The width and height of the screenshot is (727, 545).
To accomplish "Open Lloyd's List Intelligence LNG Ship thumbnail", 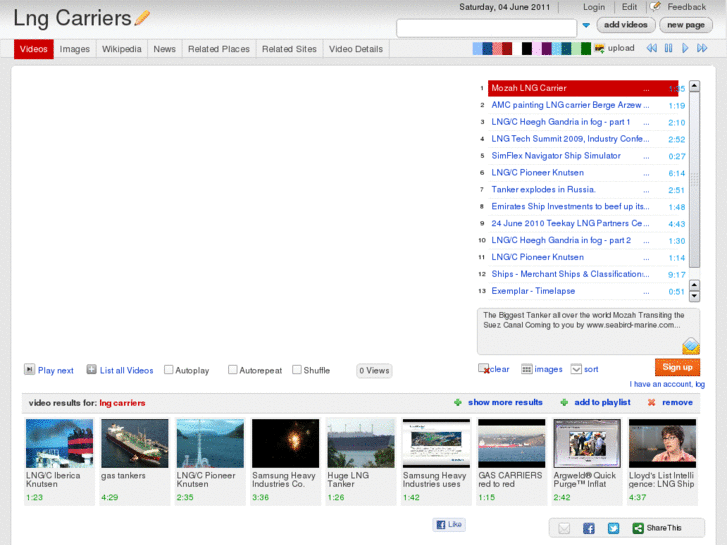I will click(x=662, y=443).
